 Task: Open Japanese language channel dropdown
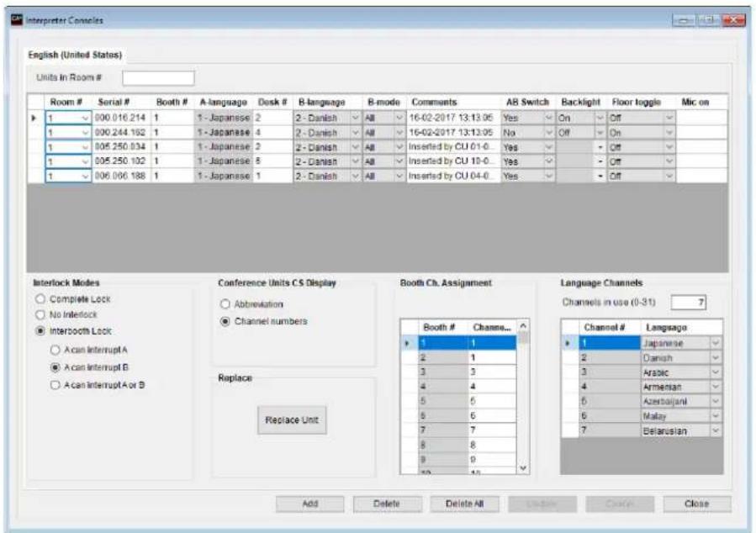click(716, 343)
